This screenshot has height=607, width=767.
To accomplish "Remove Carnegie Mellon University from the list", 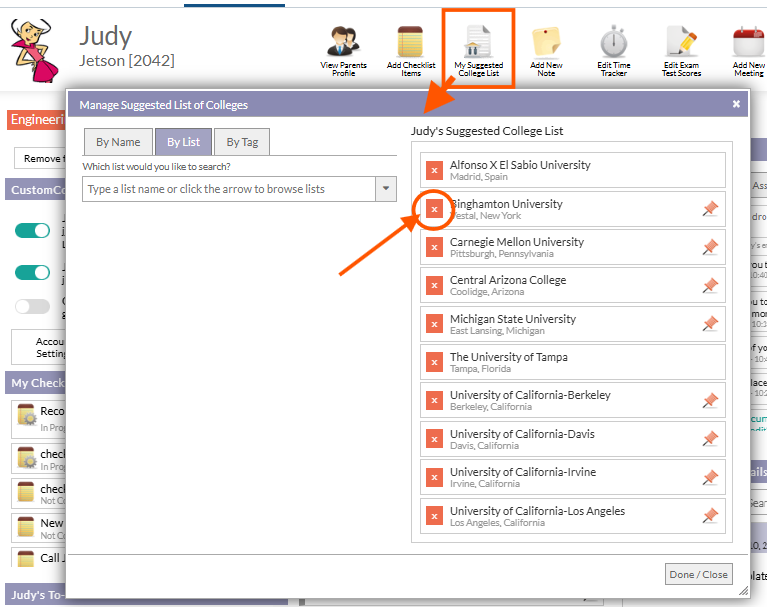I will (434, 247).
